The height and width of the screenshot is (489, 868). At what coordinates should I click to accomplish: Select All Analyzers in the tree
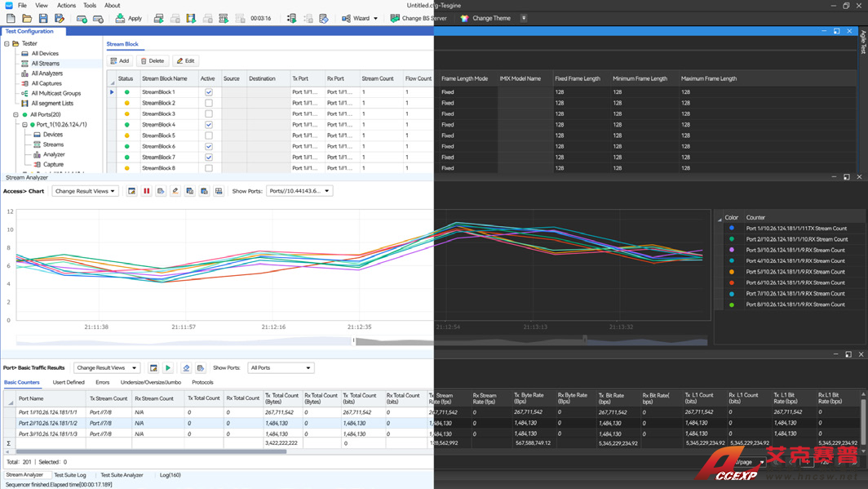tap(46, 73)
